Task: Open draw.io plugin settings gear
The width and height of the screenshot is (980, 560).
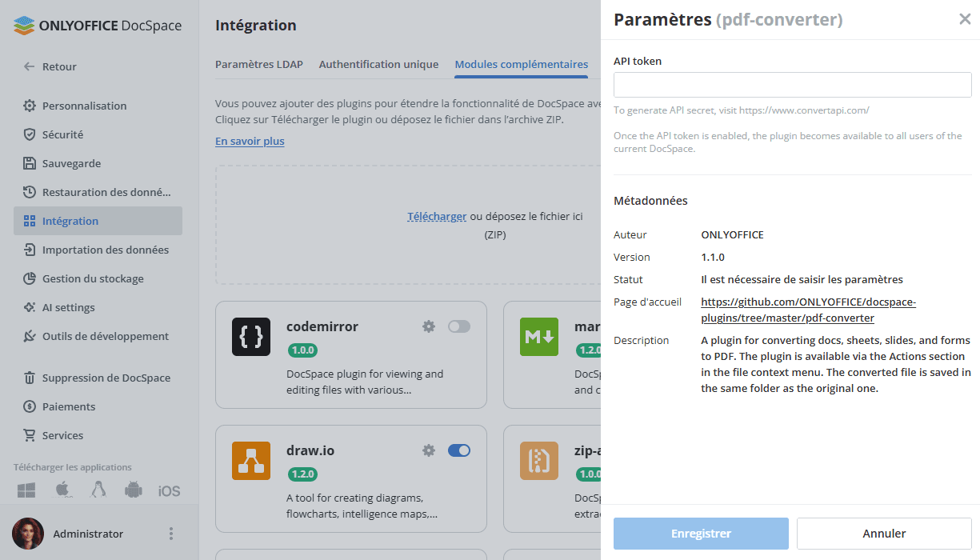Action: [429, 450]
